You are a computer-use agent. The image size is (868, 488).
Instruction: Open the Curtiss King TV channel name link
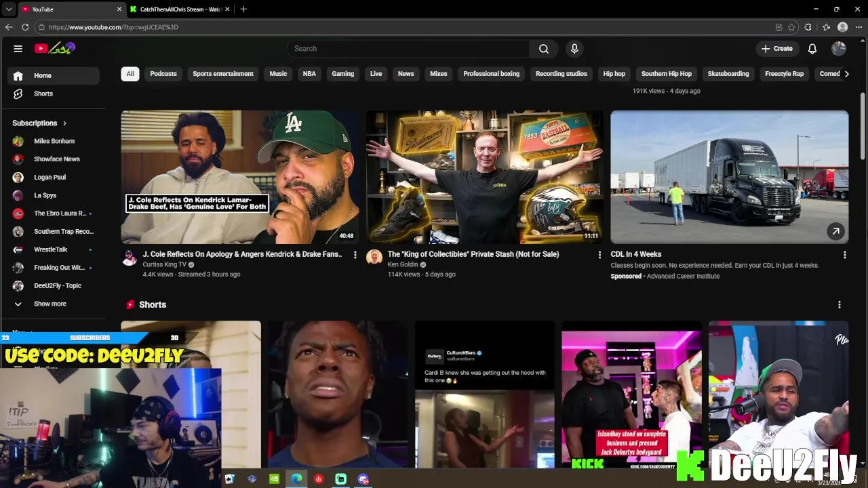tap(164, 264)
